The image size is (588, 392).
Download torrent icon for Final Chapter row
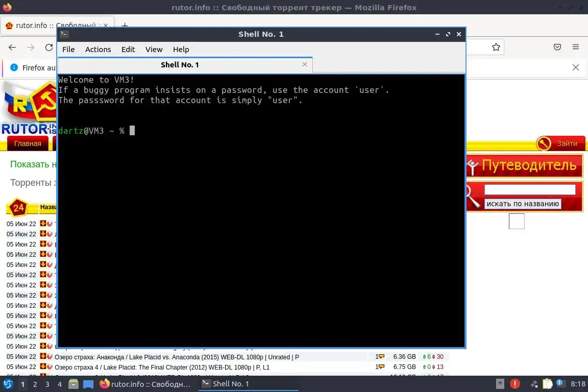click(43, 366)
